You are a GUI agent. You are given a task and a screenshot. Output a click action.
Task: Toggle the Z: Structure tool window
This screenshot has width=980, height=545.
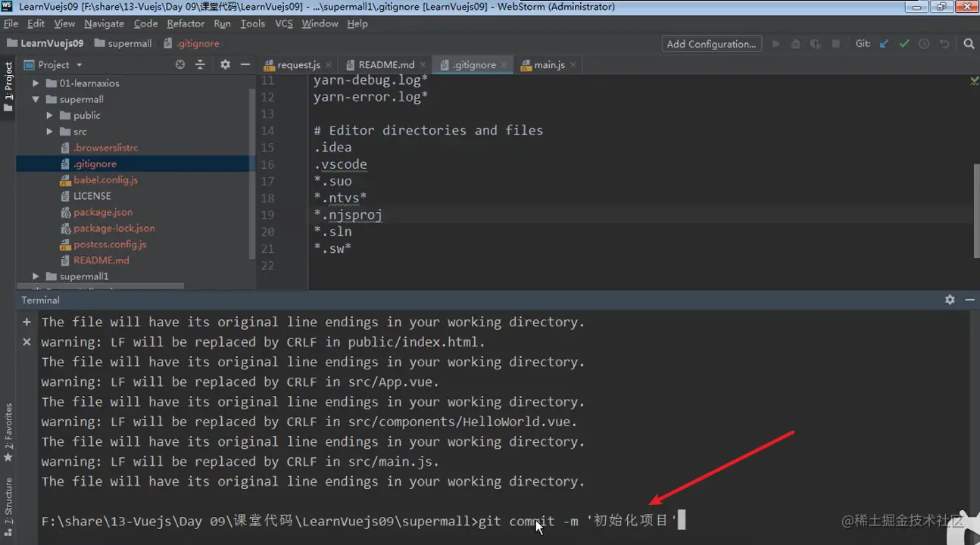click(8, 507)
